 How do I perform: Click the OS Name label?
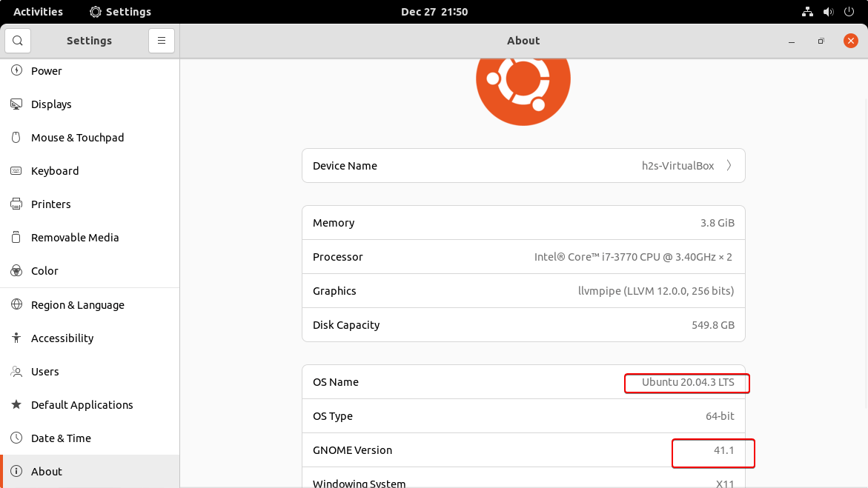[x=336, y=382]
